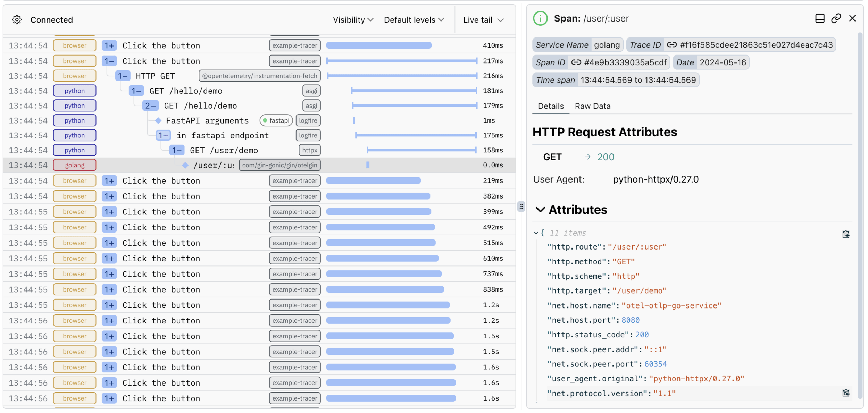
Task: Collapse the Attributes section chevron
Action: pyautogui.click(x=540, y=210)
